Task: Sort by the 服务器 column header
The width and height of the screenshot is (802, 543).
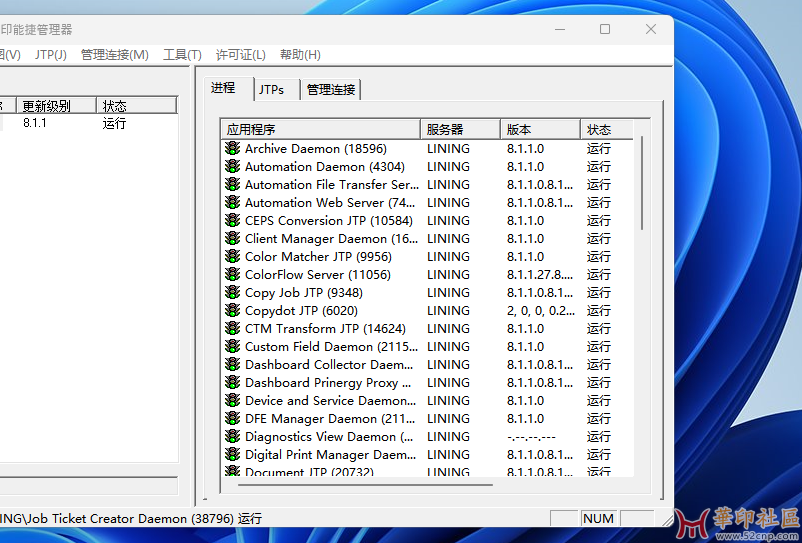Action: (x=460, y=129)
